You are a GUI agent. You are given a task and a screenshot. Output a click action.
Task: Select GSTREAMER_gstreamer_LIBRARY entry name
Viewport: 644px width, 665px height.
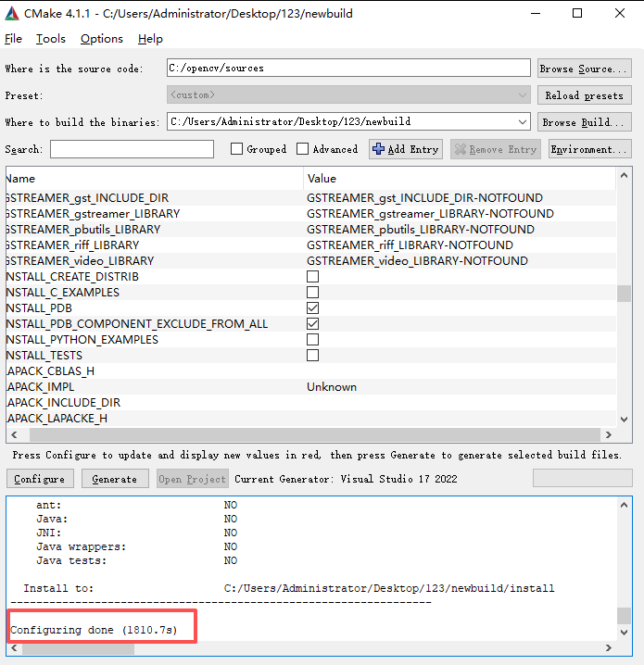coord(94,214)
